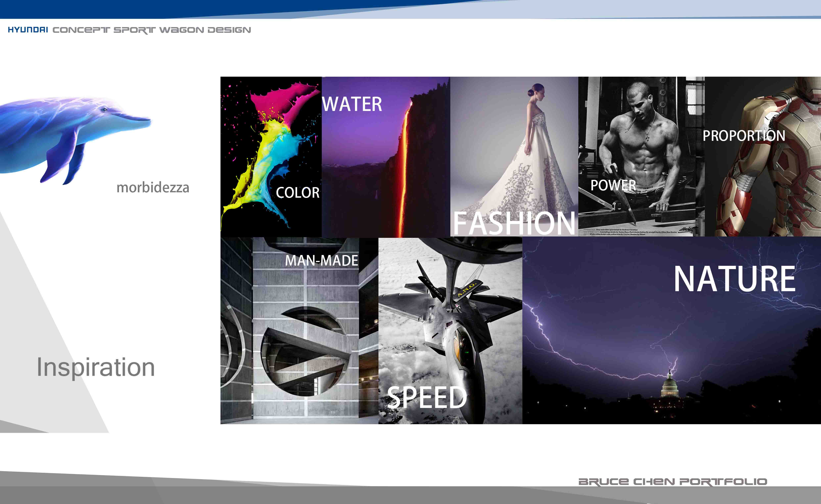
Task: Click the morbidezza caption text
Action: click(x=153, y=188)
